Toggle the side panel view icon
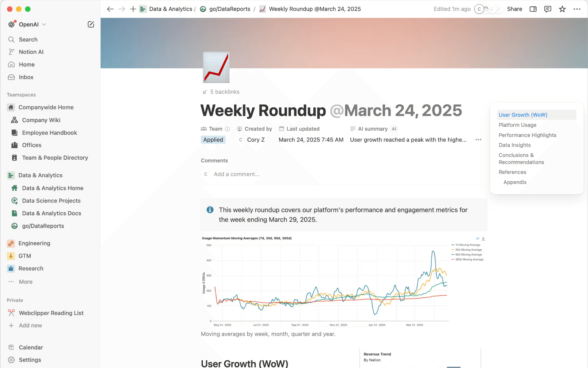Image resolution: width=588 pixels, height=368 pixels. (x=533, y=9)
